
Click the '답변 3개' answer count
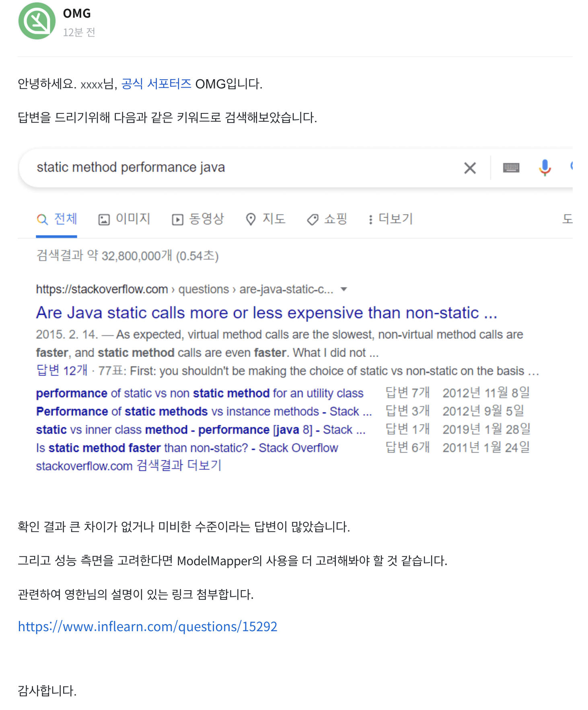(x=407, y=411)
